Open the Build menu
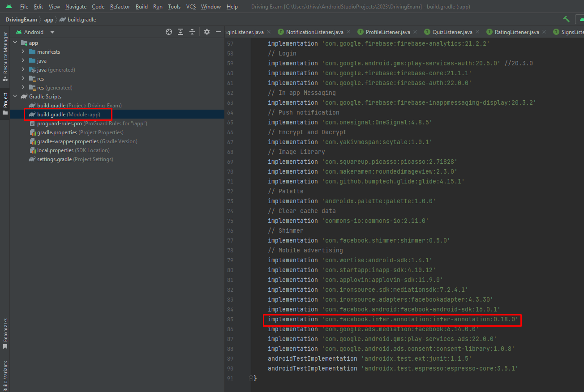 [x=142, y=7]
